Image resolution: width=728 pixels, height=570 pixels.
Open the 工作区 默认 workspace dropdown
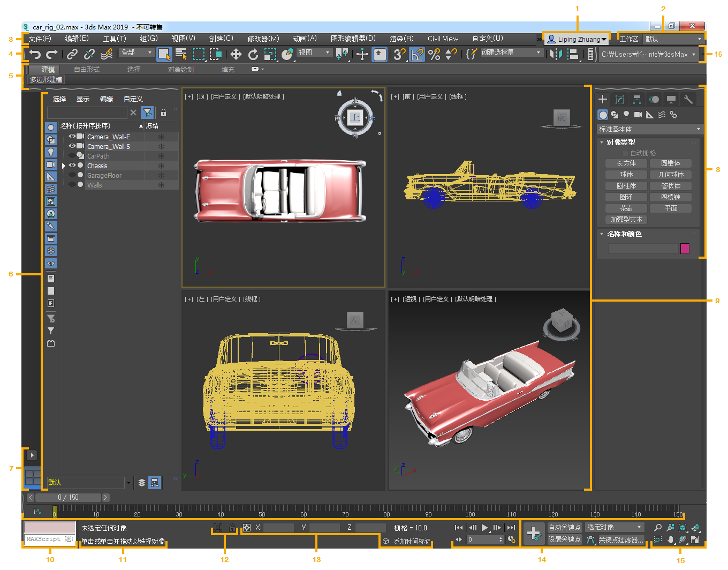click(x=673, y=39)
